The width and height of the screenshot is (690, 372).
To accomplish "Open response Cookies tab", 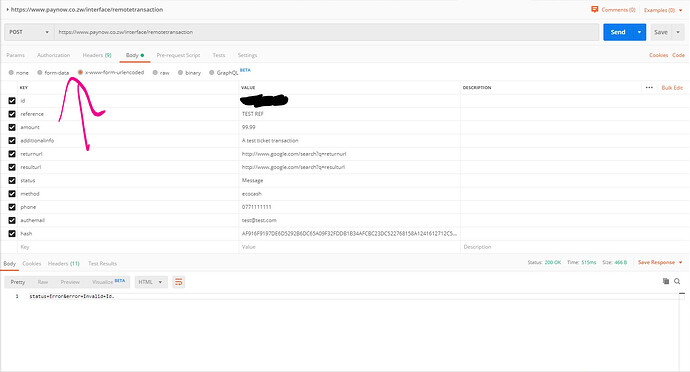I will (32, 263).
